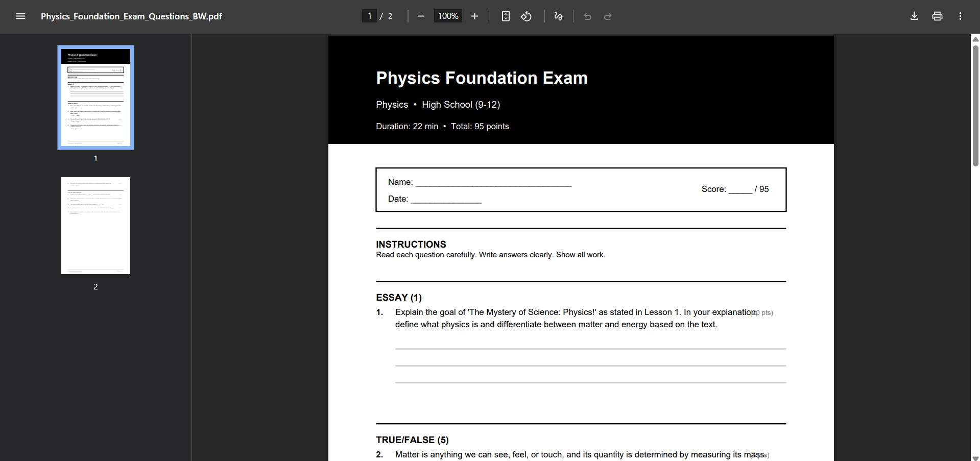980x461 pixels.
Task: Select page 2 thumbnail
Action: pyautogui.click(x=95, y=226)
